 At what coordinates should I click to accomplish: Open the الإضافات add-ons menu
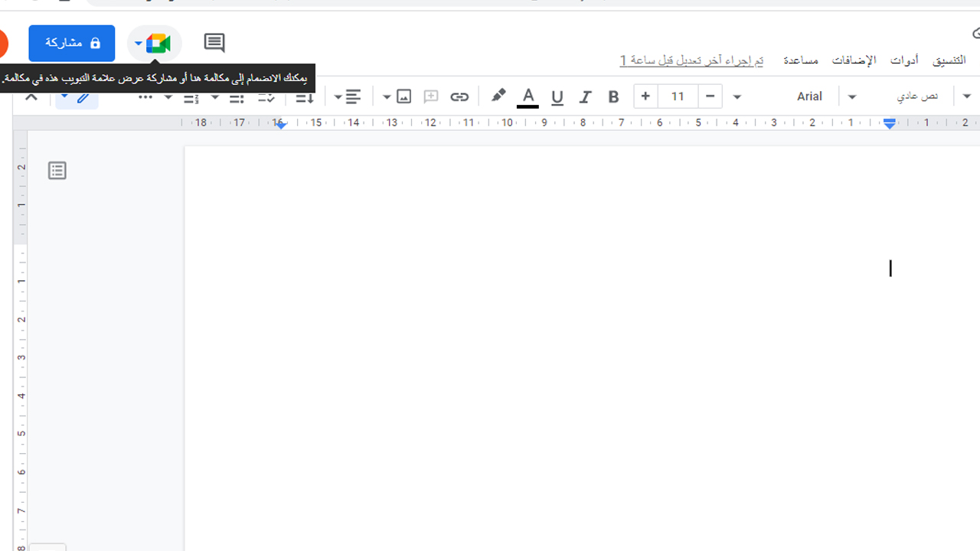click(x=854, y=60)
